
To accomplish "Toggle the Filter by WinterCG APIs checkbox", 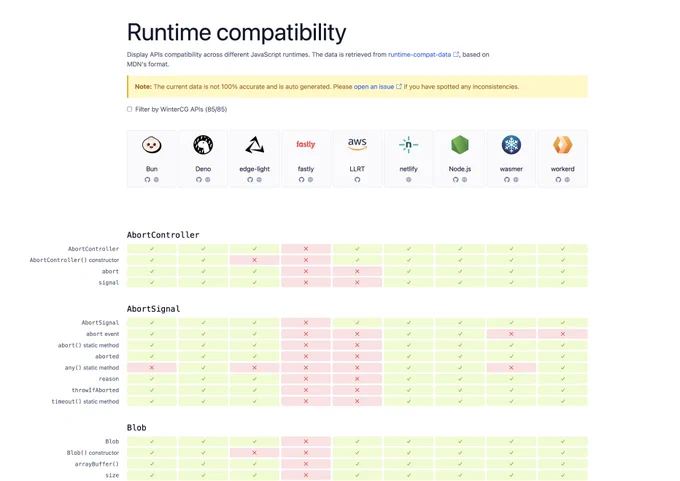I will pos(129,109).
